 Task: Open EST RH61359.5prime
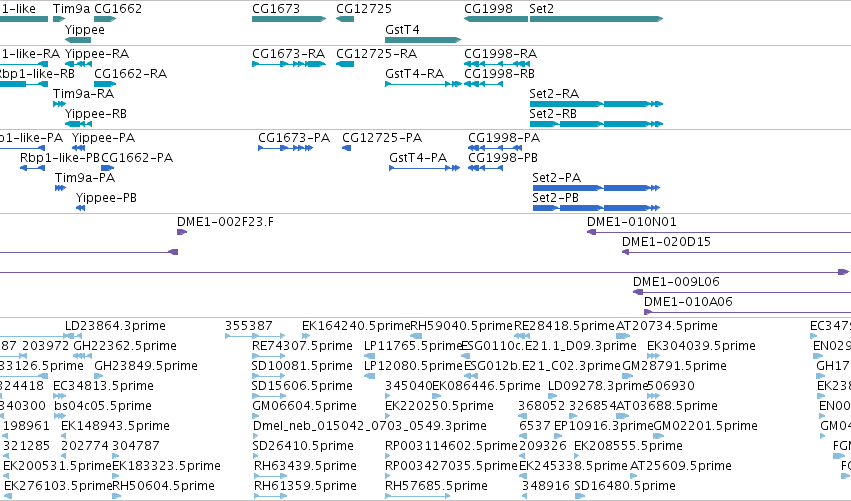click(x=270, y=497)
